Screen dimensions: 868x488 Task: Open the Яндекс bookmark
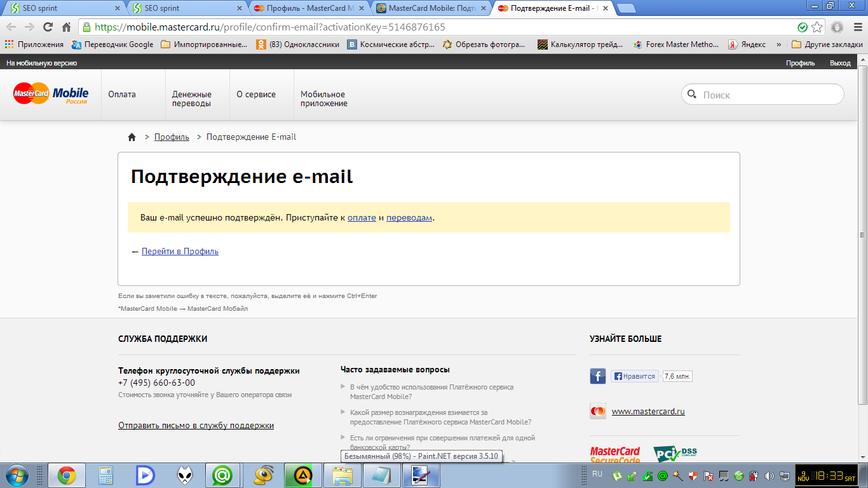click(747, 44)
